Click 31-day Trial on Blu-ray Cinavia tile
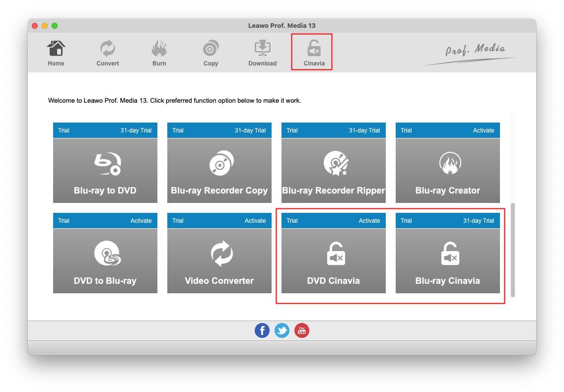The image size is (564, 392). tap(478, 221)
